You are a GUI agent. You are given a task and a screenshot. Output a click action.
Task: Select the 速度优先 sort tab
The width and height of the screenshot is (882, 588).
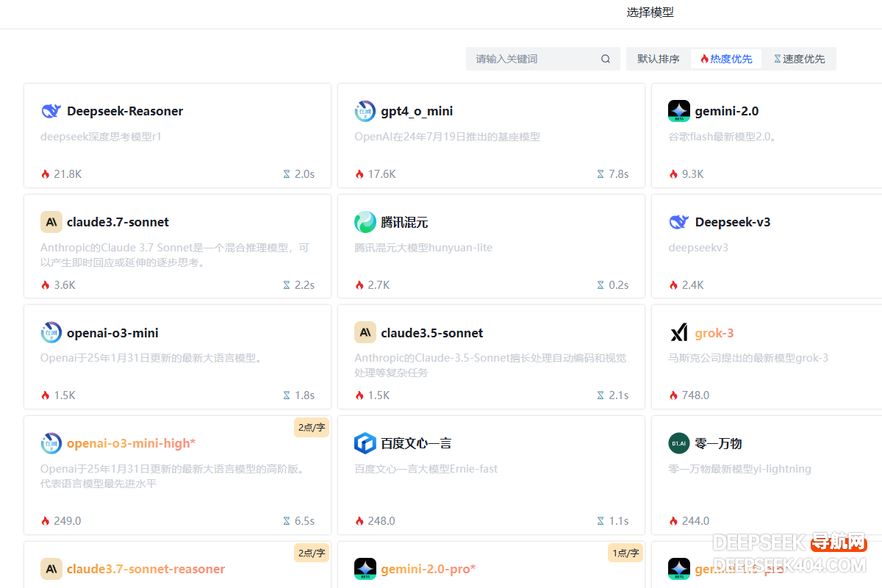pos(799,59)
